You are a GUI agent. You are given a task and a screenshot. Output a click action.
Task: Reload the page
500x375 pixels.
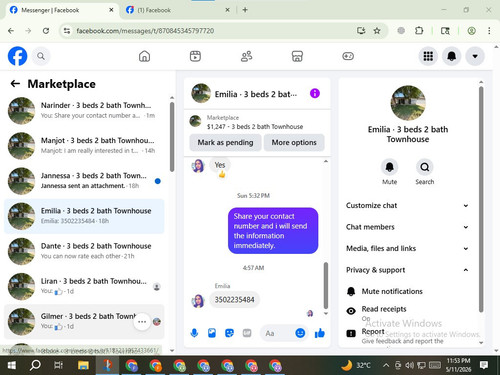click(x=46, y=31)
